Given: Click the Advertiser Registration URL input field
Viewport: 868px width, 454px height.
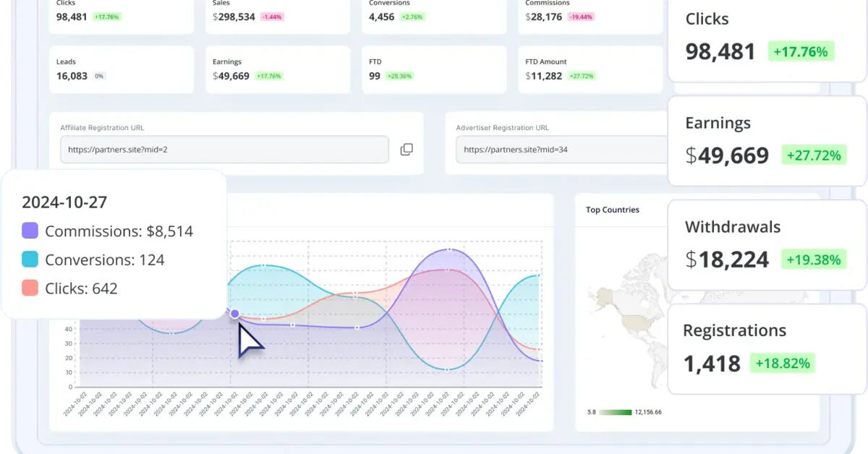Looking at the screenshot, I should (x=562, y=150).
